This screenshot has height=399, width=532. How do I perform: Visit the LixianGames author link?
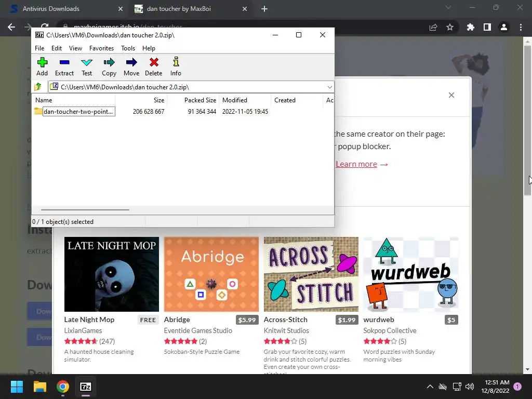coord(83,330)
